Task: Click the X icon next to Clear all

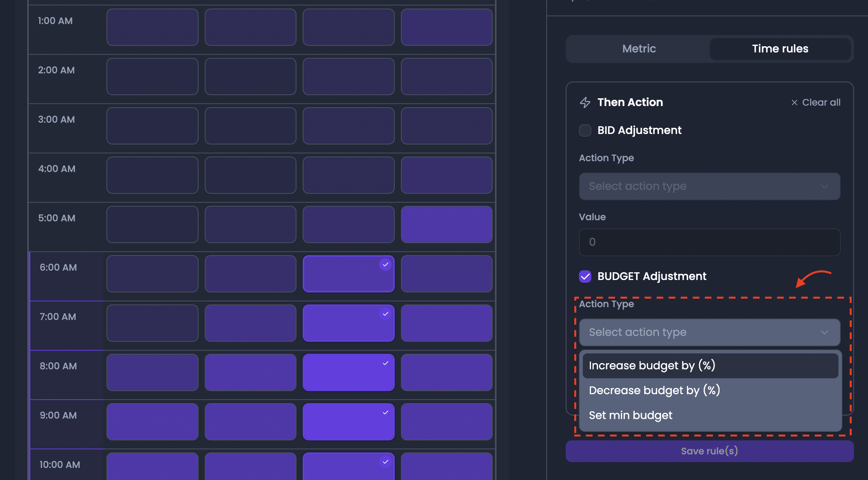Action: pos(794,103)
